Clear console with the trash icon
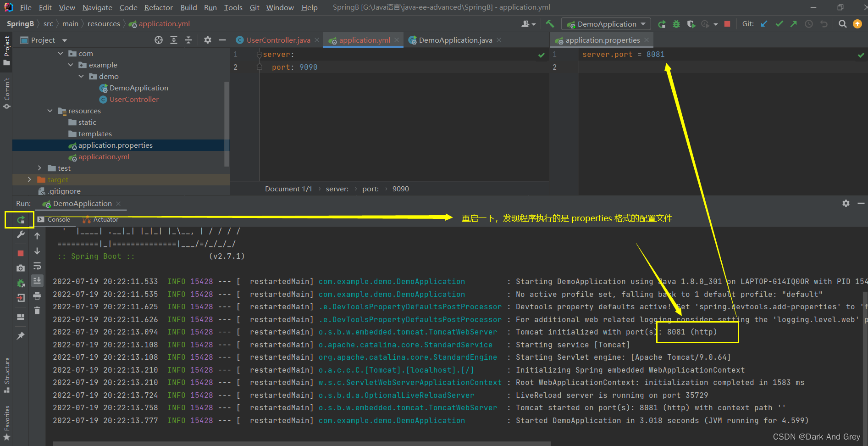Image resolution: width=868 pixels, height=446 pixels. [x=37, y=311]
